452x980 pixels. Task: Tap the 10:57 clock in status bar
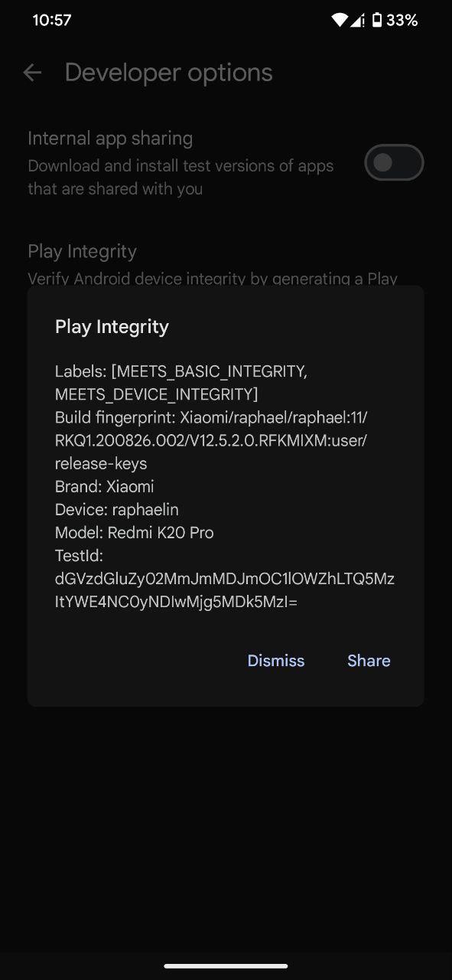click(52, 21)
